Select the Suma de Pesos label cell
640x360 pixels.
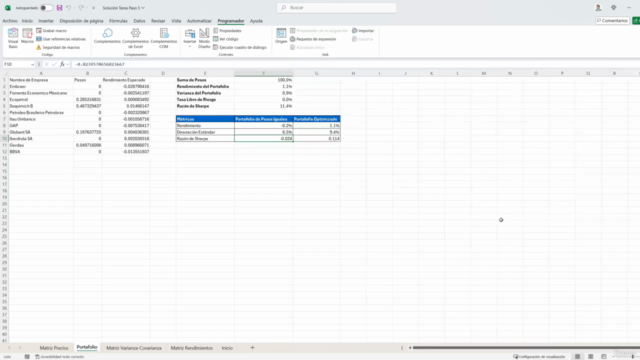205,80
